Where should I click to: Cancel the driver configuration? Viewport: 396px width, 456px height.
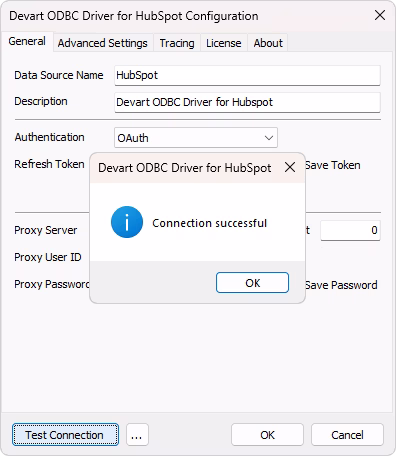(347, 435)
